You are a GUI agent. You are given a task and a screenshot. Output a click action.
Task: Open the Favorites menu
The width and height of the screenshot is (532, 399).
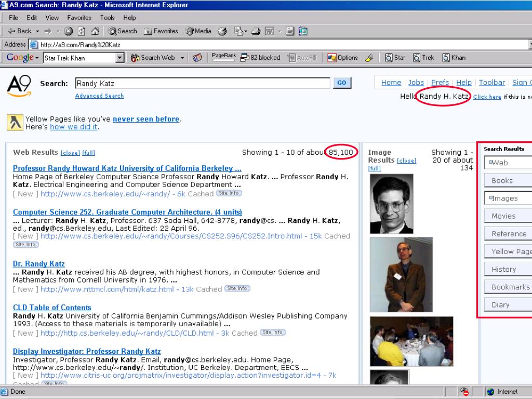point(79,18)
